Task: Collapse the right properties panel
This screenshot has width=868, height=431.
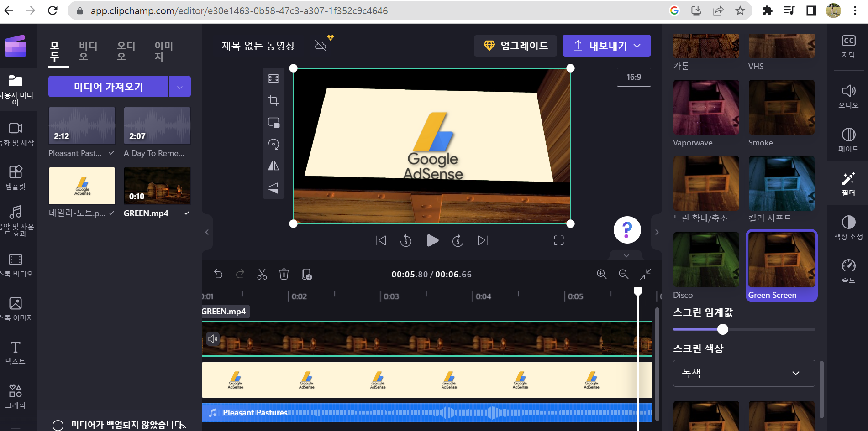Action: point(657,232)
